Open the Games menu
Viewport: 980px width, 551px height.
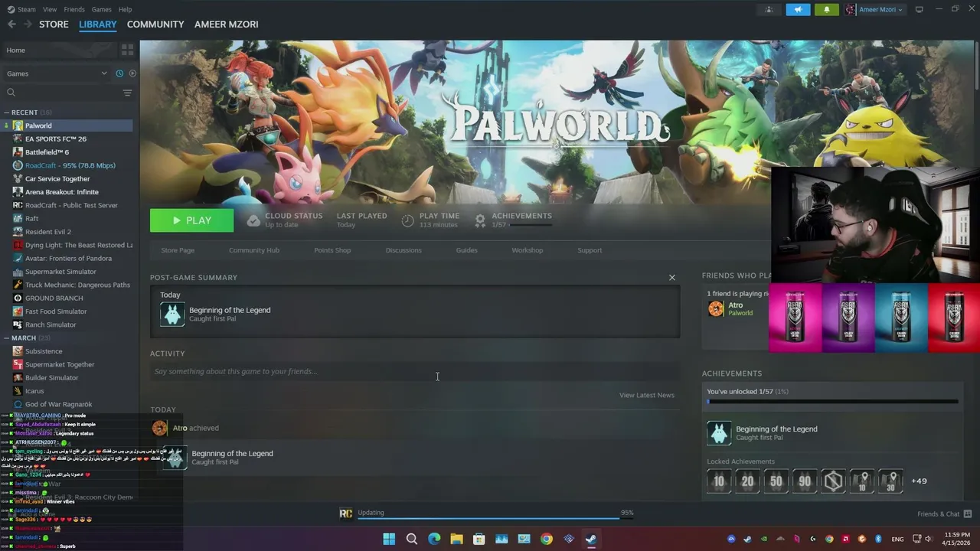(x=101, y=9)
